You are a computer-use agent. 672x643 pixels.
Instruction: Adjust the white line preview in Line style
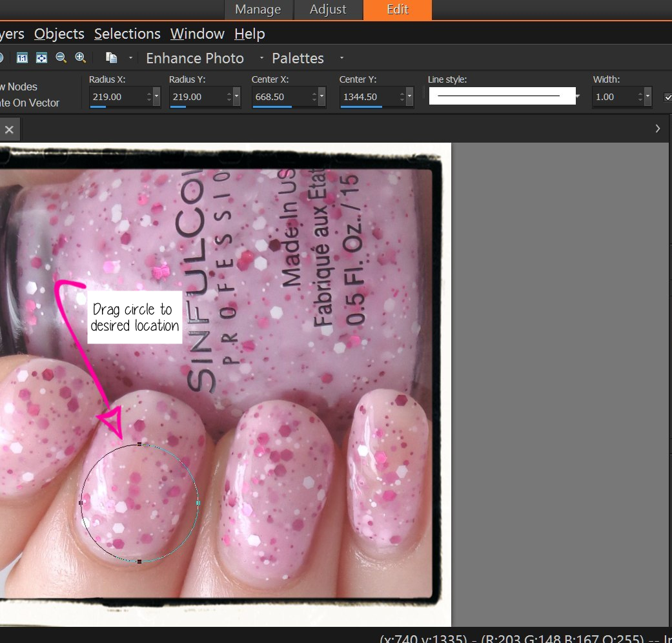502,96
